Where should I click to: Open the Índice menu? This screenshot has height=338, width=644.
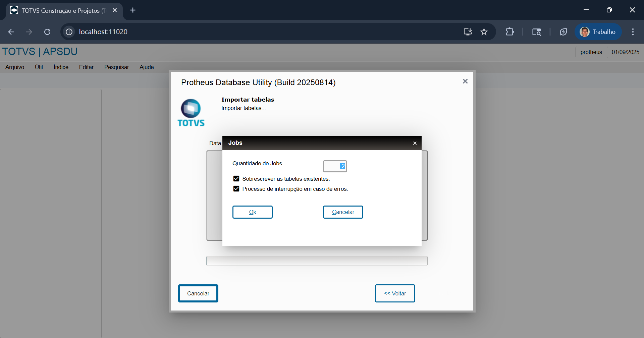pos(61,67)
